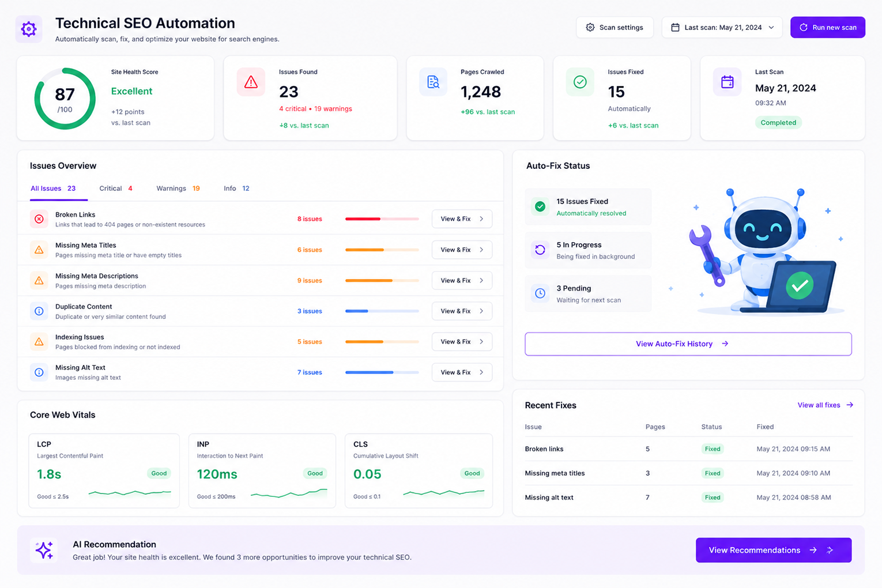Click the green checkmark on Issues Fixed card

580,82
